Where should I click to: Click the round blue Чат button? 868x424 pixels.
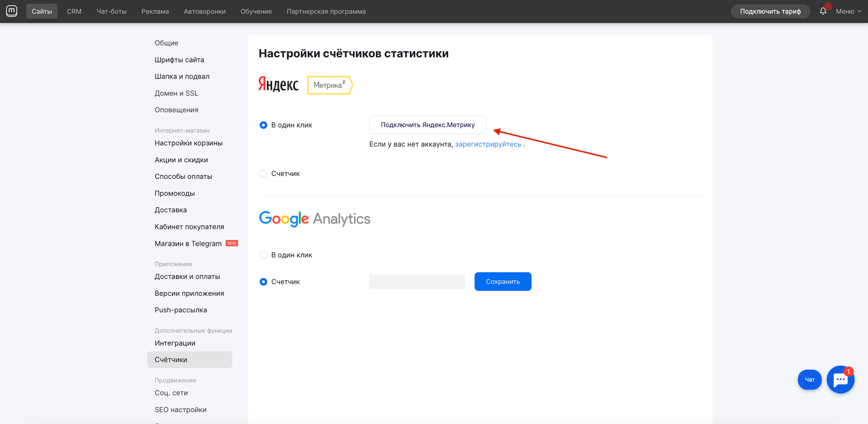click(x=810, y=380)
